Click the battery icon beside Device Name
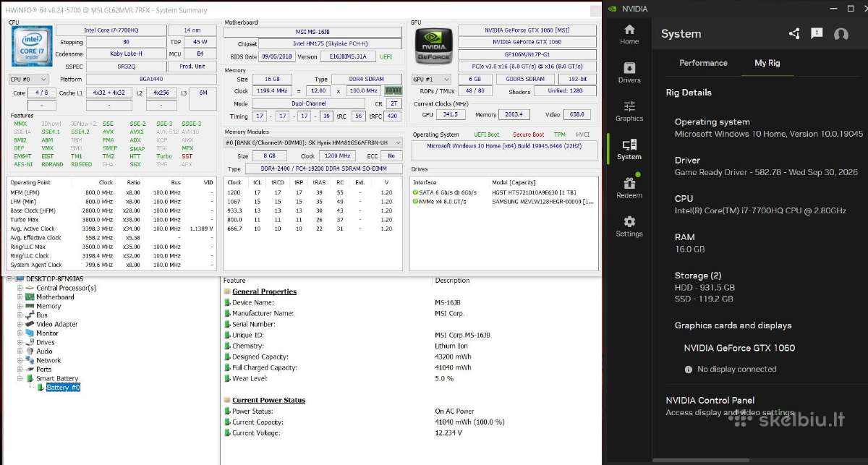868x465 pixels. (x=227, y=302)
